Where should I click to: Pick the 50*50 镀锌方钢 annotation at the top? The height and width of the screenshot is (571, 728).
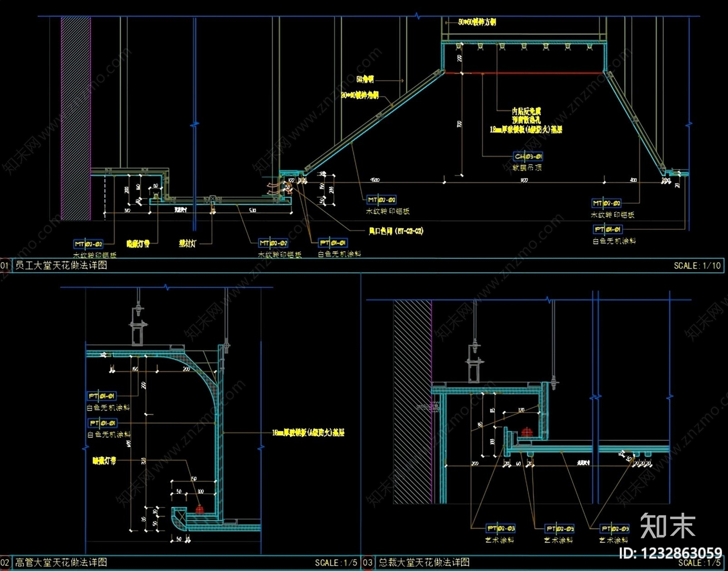[477, 22]
